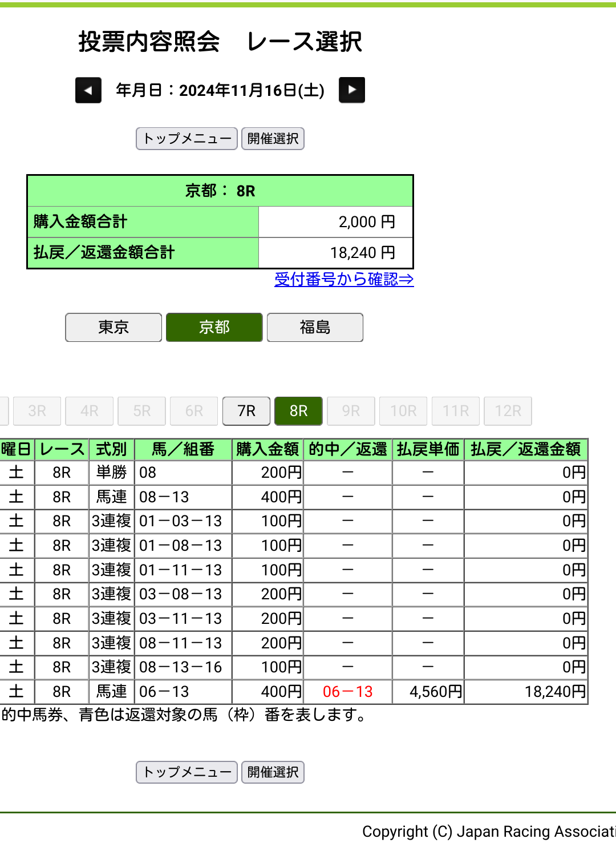Select the 東京 racecourse tab
616x867 pixels.
(114, 328)
